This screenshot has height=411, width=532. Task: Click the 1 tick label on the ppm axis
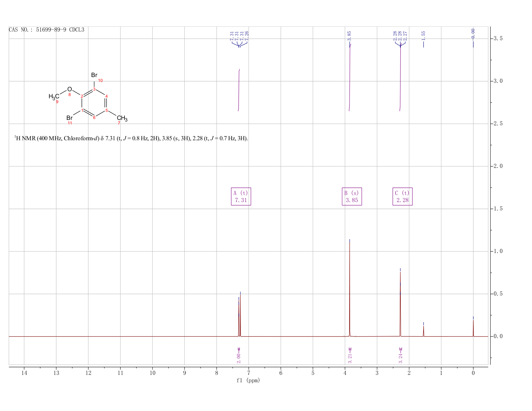pyautogui.click(x=441, y=373)
